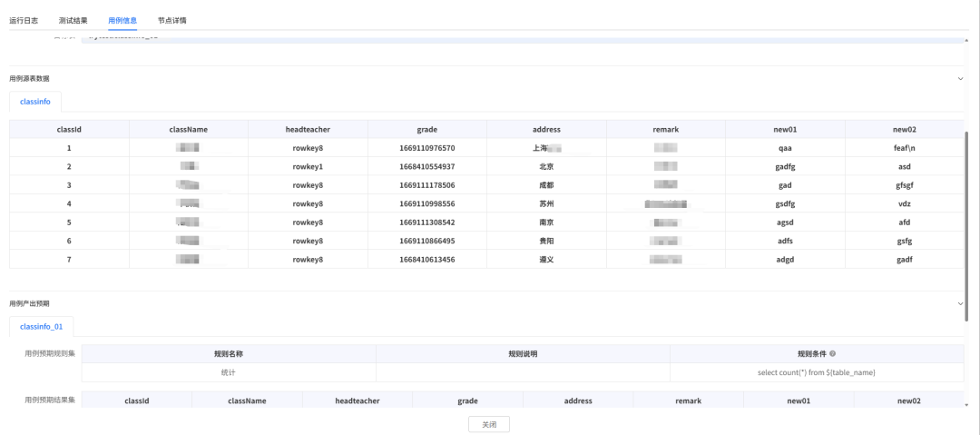980x435 pixels.
Task: Click the new02 cell gfsgf
Action: pyautogui.click(x=905, y=185)
